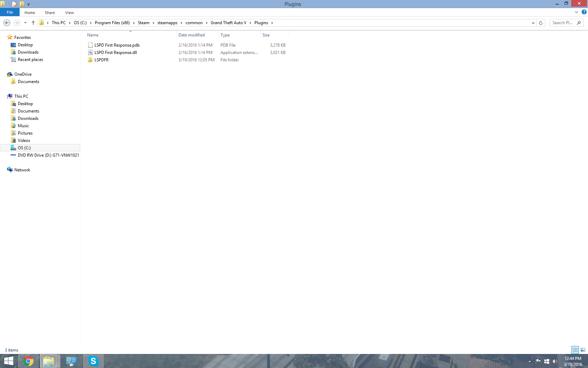The height and width of the screenshot is (368, 588).
Task: Switch to Large icons view layout
Action: (583, 350)
